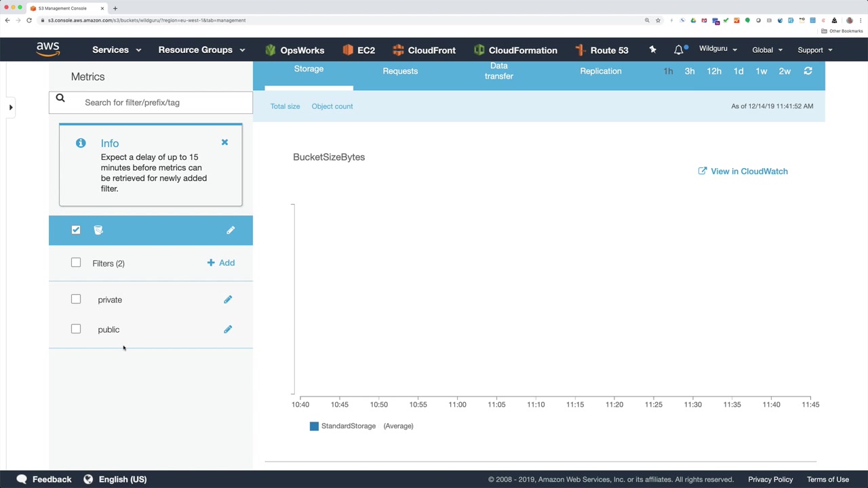The image size is (868, 488).
Task: Check the Filters (2) checkbox
Action: (76, 262)
